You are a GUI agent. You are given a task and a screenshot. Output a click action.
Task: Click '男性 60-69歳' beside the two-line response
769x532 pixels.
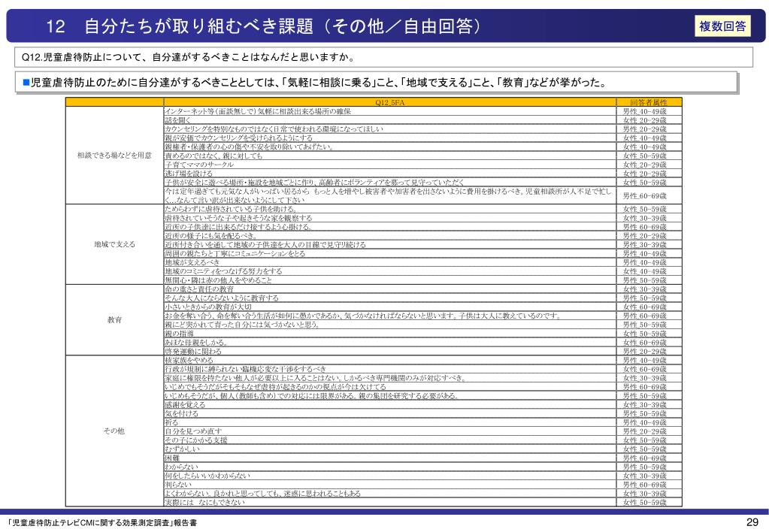point(644,195)
